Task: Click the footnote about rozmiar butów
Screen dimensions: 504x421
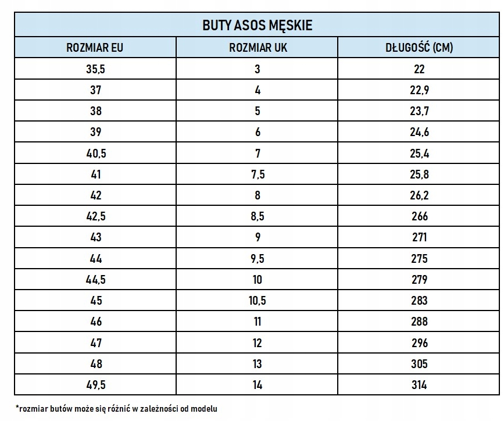Action: 116,409
